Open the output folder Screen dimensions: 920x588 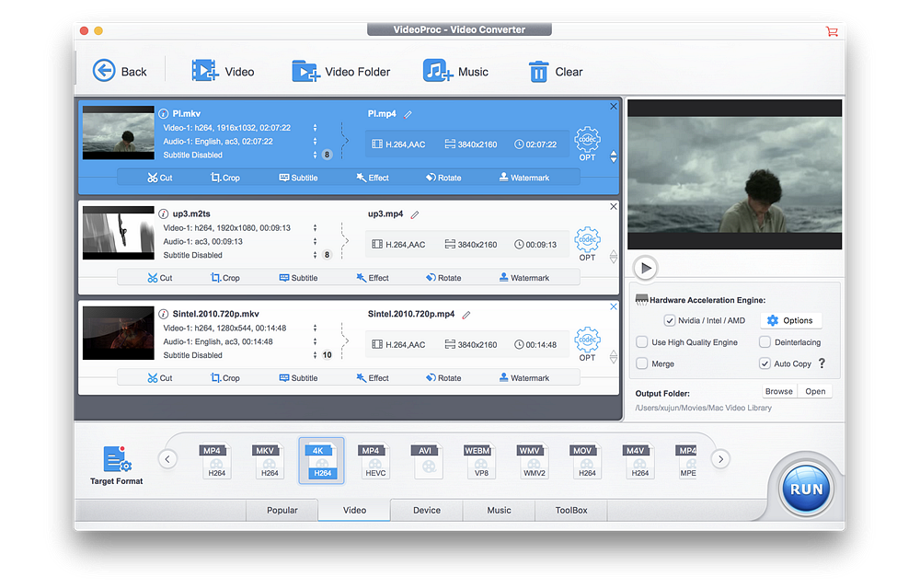[815, 391]
